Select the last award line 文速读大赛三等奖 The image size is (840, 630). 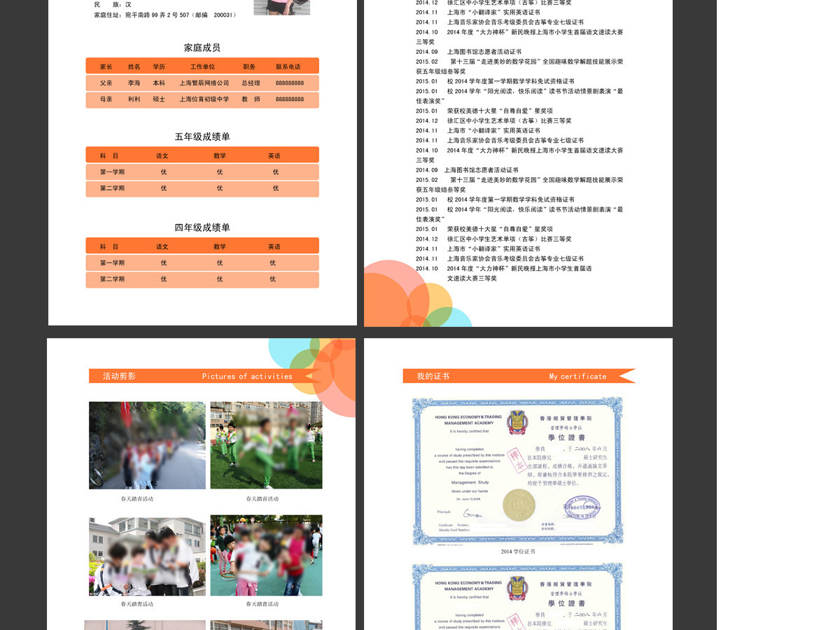pyautogui.click(x=472, y=278)
